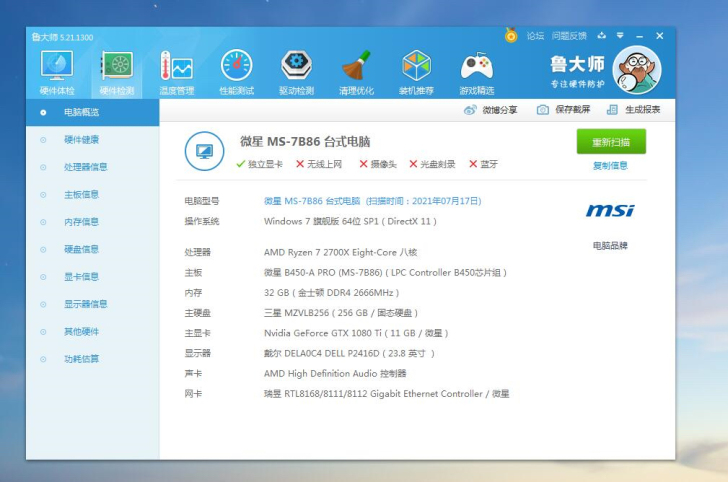Click AMD Ryzen 7 2700X processor text

340,252
